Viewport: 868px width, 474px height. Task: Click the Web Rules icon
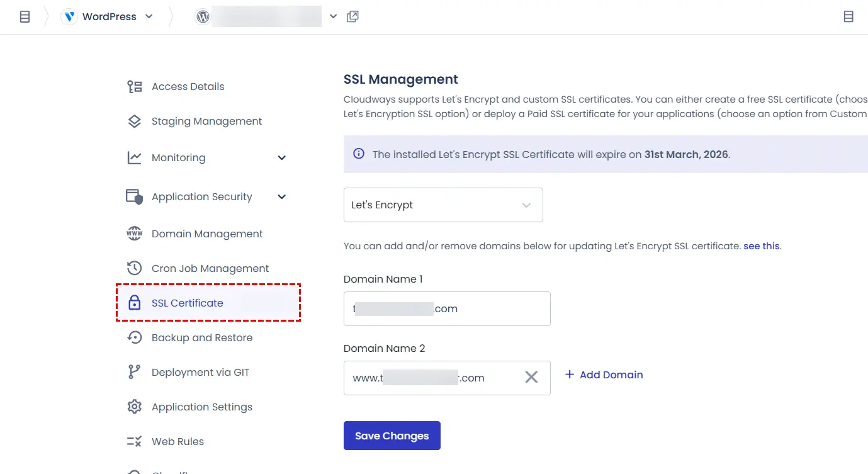pyautogui.click(x=135, y=441)
